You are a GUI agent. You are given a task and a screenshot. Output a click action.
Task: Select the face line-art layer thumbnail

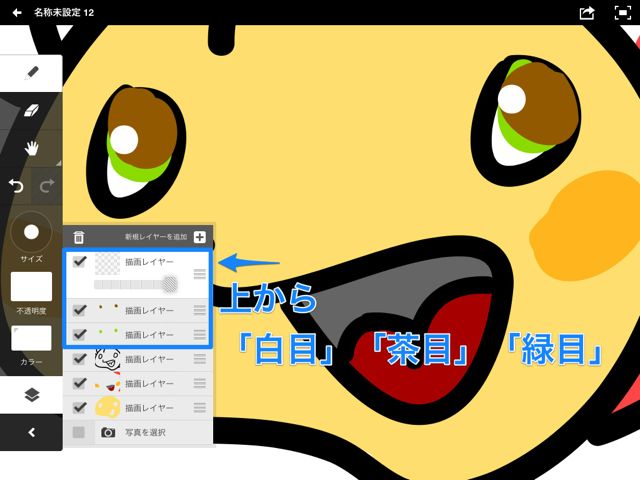pos(108,359)
